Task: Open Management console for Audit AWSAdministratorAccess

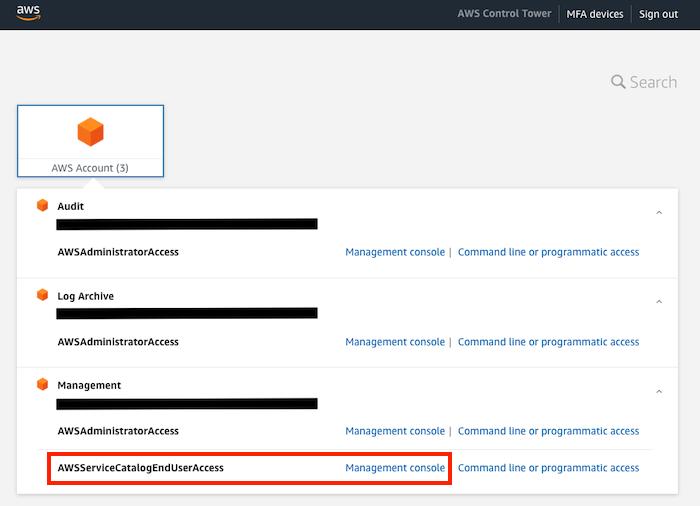Action: tap(395, 252)
